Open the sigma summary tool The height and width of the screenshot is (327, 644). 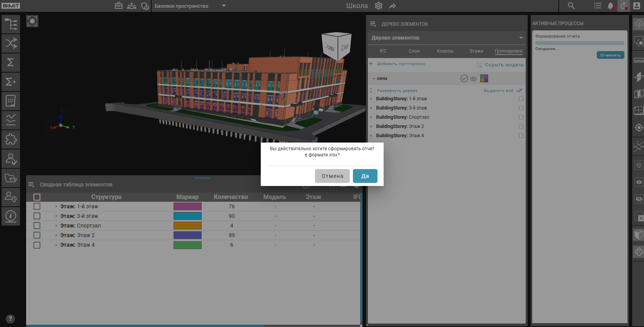tap(11, 62)
